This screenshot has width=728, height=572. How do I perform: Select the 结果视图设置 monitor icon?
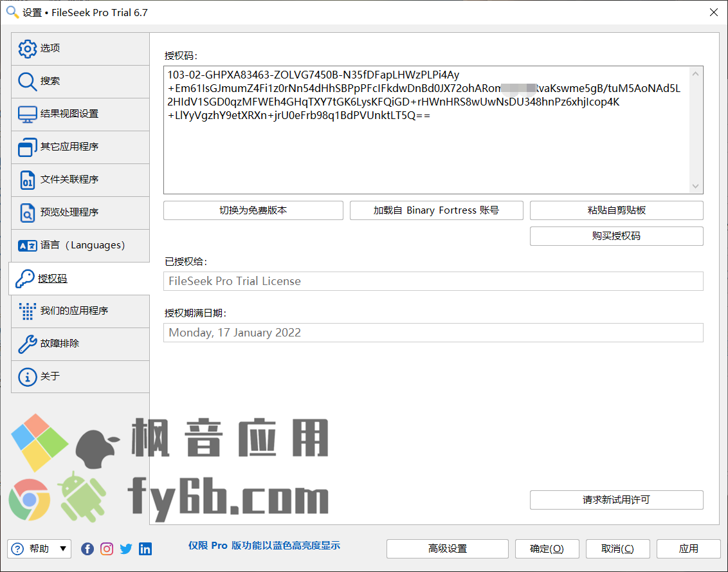click(28, 115)
